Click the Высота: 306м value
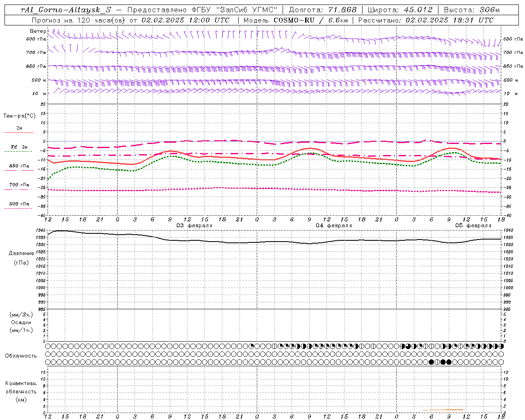Screen dimensions: 525x420 click(472, 10)
